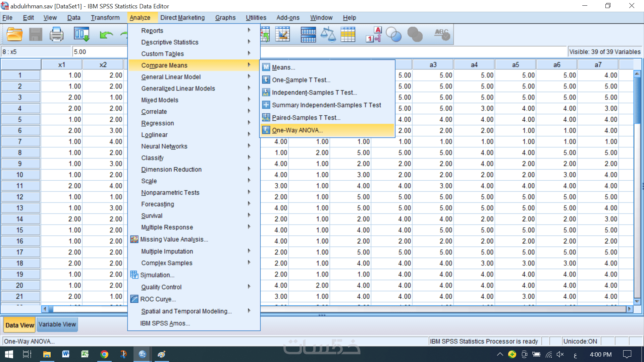Click the Open data document folder icon
Image resolution: width=644 pixels, height=362 pixels.
(x=14, y=35)
